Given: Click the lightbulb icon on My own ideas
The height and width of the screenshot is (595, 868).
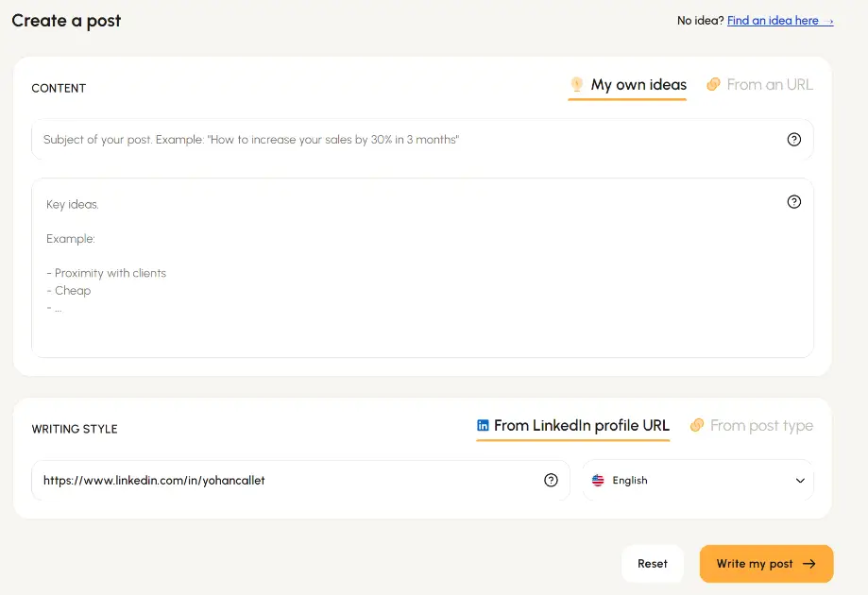Looking at the screenshot, I should (576, 84).
